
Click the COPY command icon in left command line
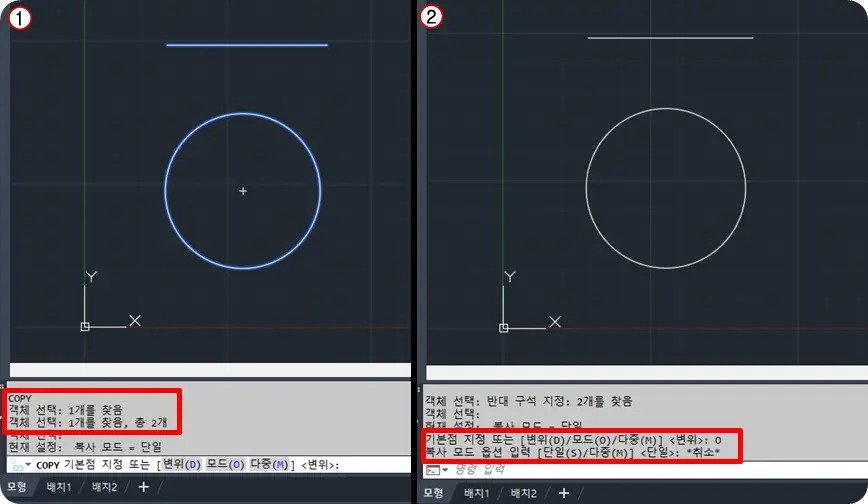[17, 466]
